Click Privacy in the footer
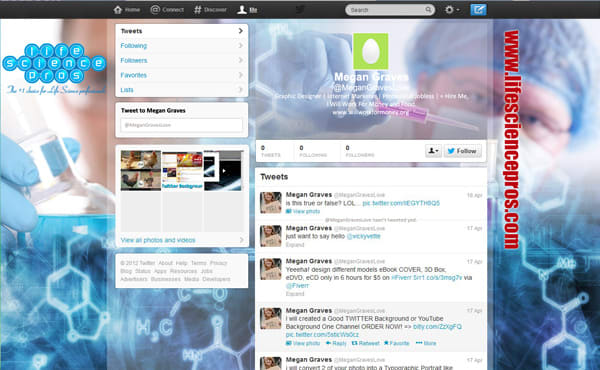This screenshot has height=370, width=600. coord(218,263)
